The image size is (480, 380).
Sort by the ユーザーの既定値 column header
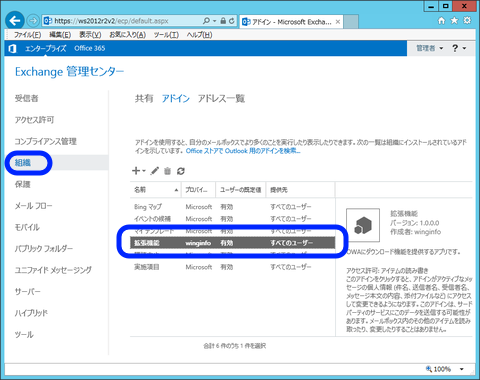point(241,190)
